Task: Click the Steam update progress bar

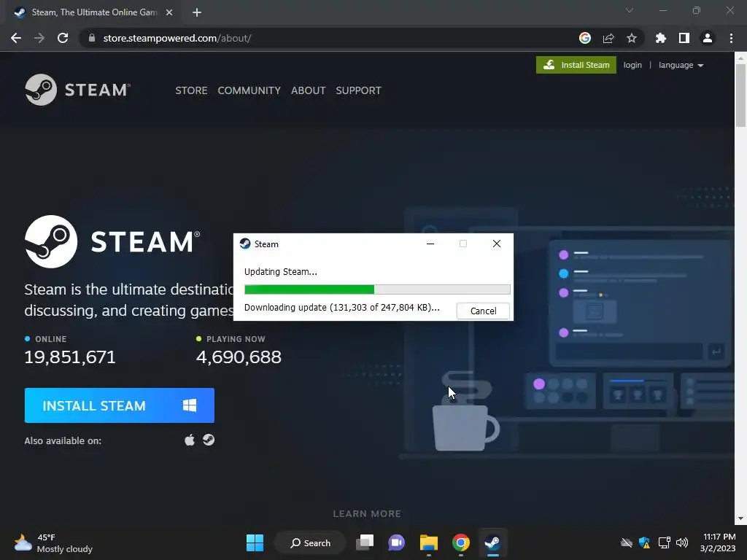Action: (377, 289)
